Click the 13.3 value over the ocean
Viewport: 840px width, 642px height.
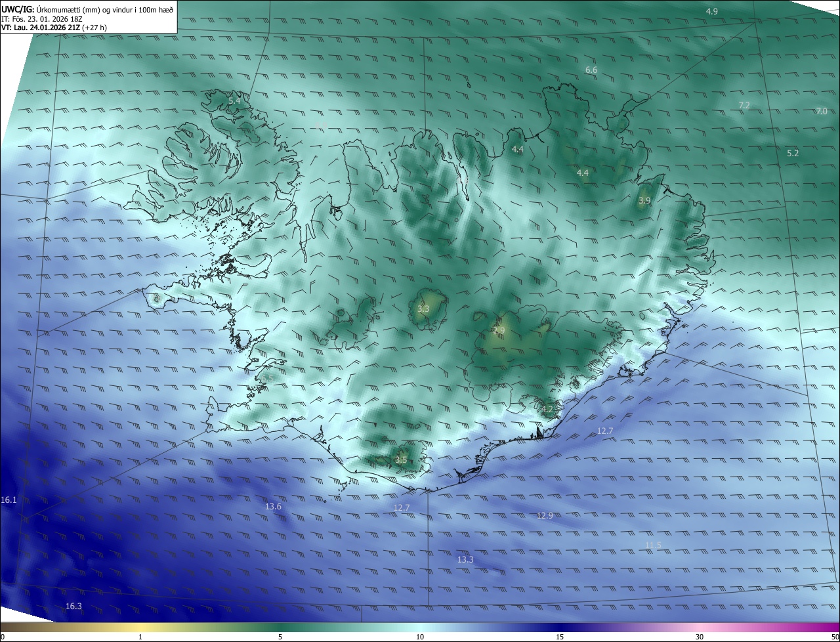click(465, 559)
